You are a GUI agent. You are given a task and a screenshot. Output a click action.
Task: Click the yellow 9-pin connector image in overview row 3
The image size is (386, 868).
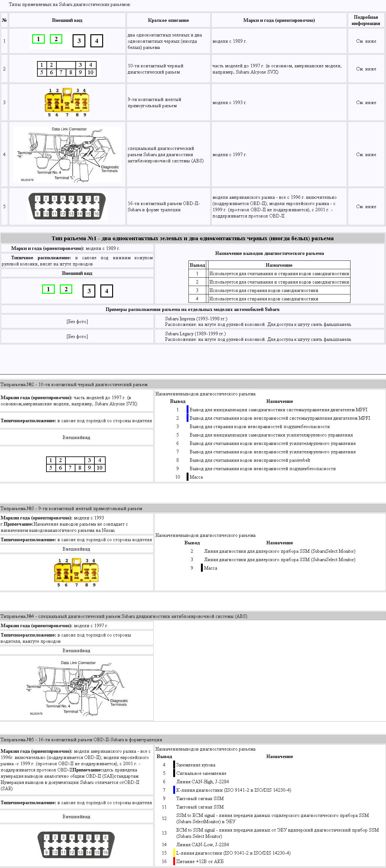tap(67, 103)
